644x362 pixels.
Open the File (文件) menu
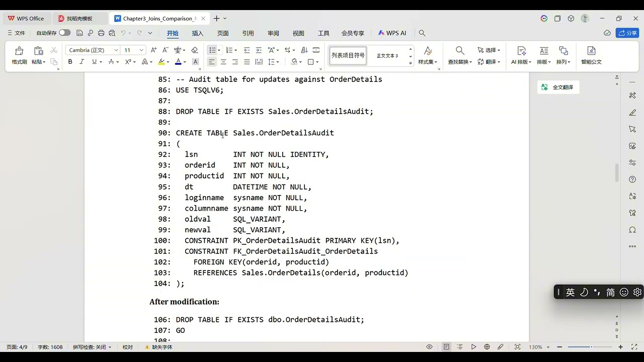tap(17, 33)
